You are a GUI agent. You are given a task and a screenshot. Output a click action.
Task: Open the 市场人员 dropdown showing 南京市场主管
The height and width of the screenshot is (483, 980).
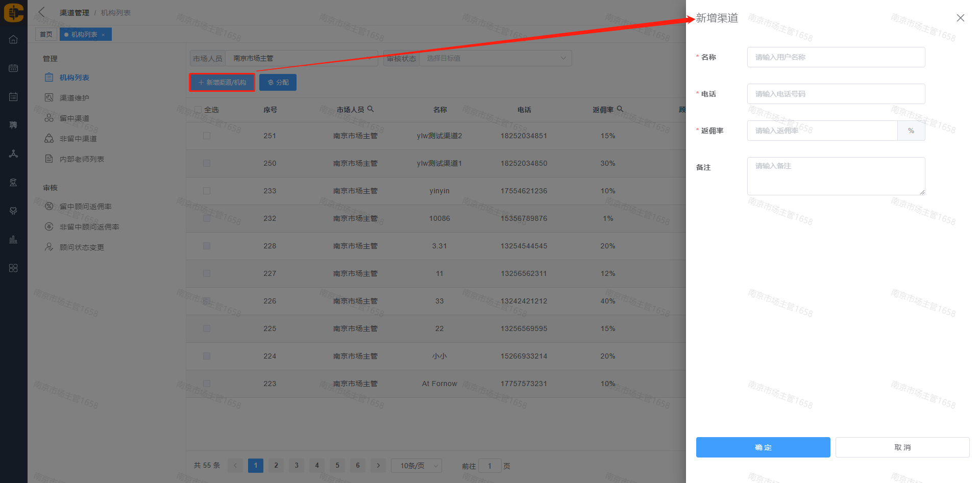301,58
